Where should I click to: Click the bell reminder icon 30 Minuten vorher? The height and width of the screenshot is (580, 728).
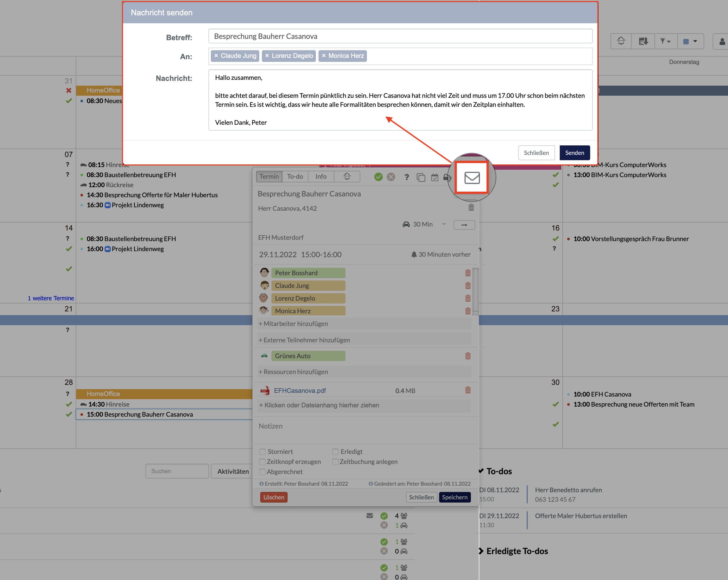pos(414,254)
